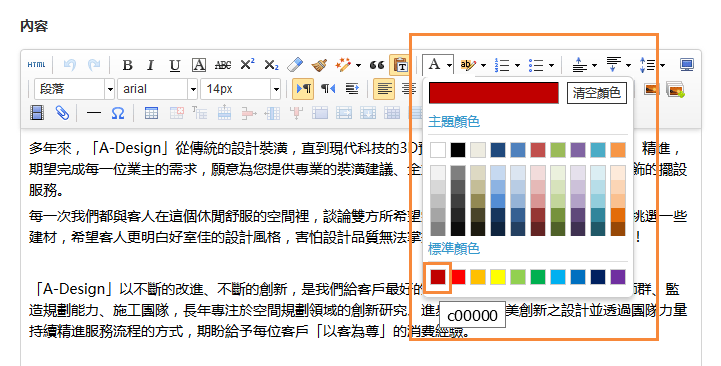This screenshot has height=366, width=721.
Task: Toggle align left justification
Action: [x=384, y=89]
